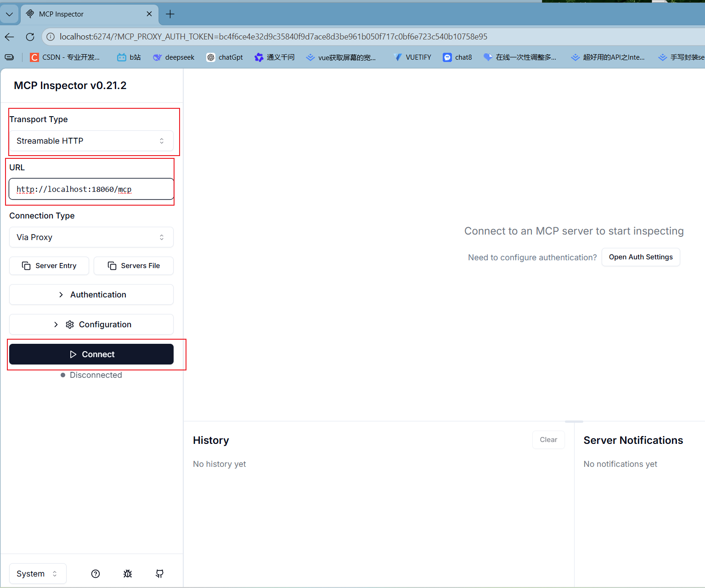Open the deepseek bookmark
Screen dimensions: 705x588
tap(174, 57)
